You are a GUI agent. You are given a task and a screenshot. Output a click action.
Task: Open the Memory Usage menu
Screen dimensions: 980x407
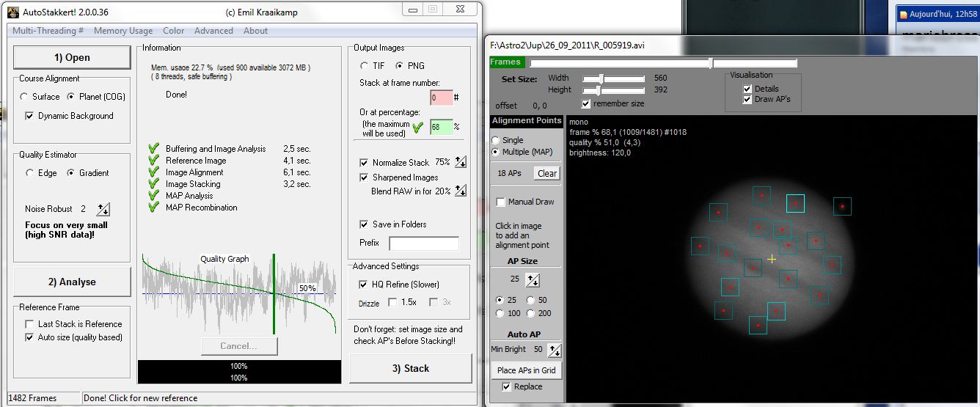point(123,31)
